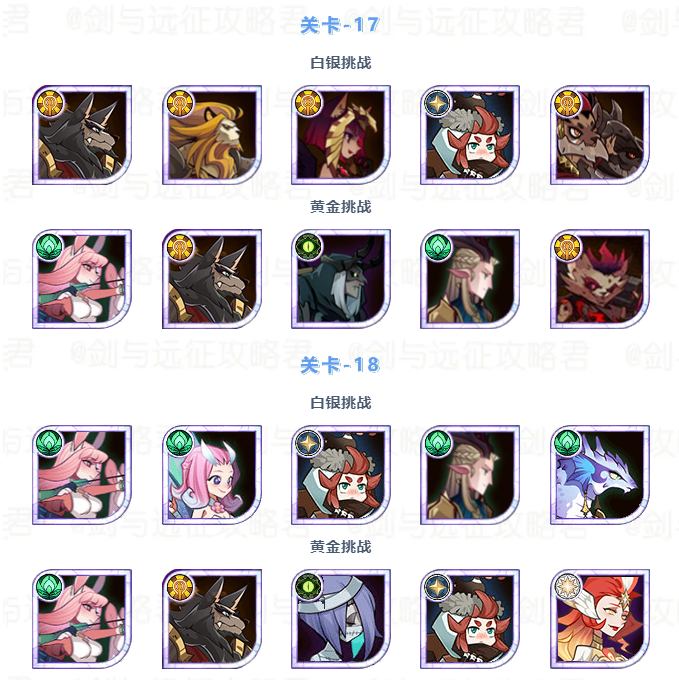Click the 关卡-17 stage heading

(340, 25)
